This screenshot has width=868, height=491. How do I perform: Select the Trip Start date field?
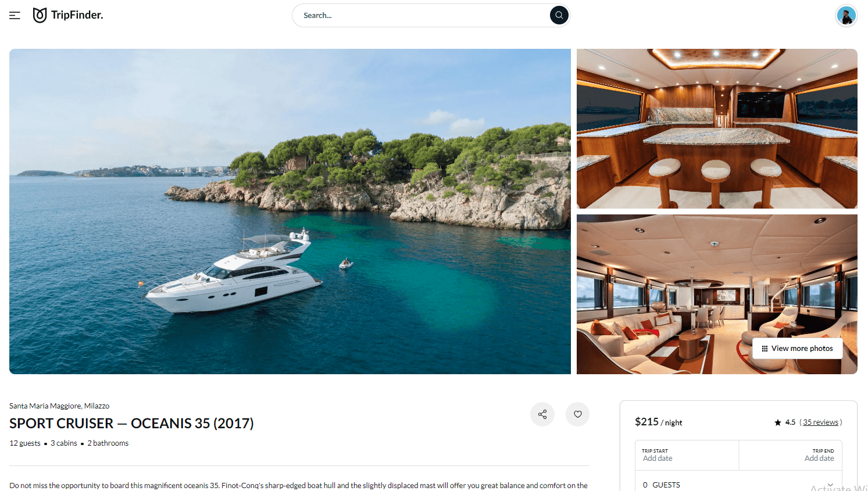coord(687,455)
